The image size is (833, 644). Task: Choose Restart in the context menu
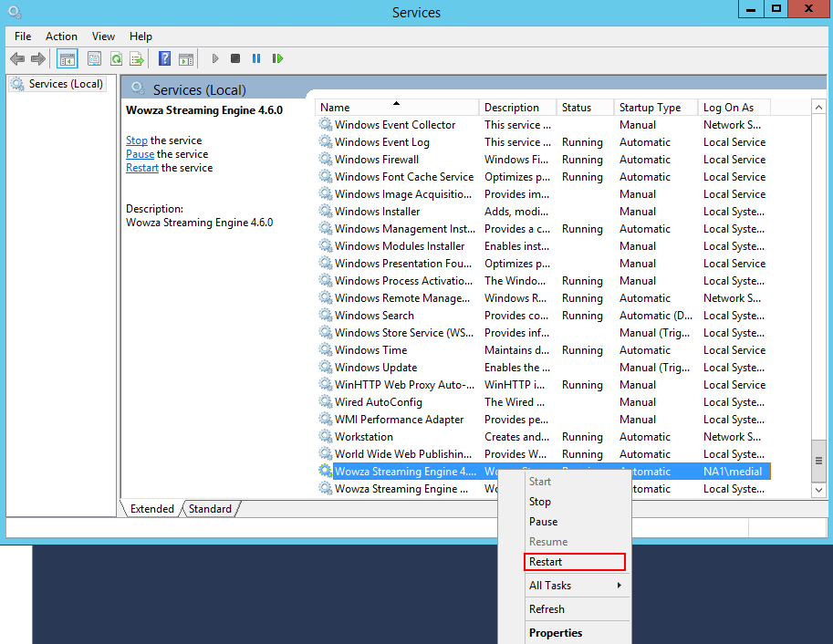[x=574, y=562]
